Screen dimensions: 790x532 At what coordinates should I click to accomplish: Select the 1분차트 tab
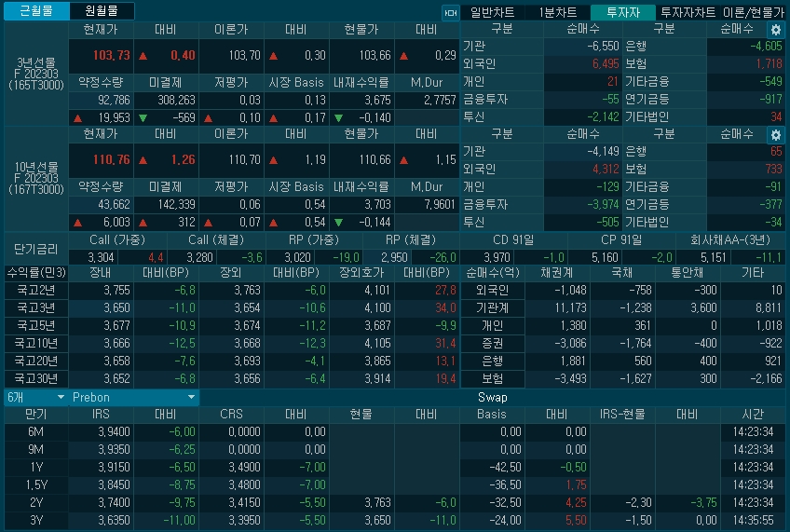click(557, 12)
